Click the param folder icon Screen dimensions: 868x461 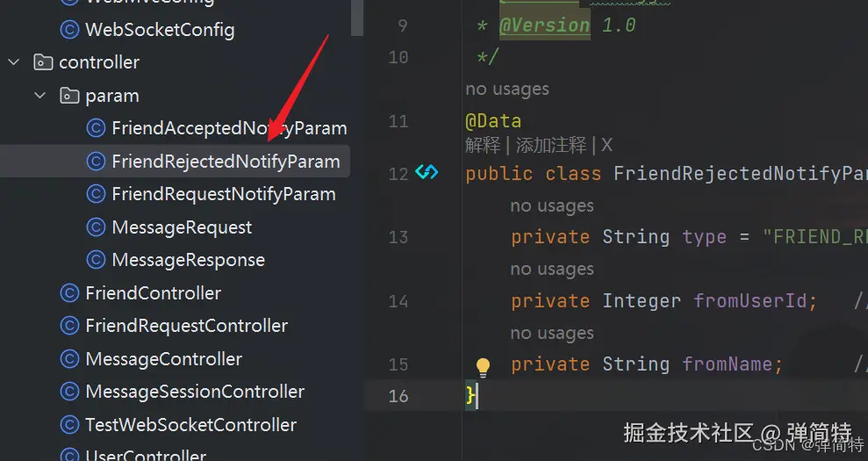69,96
